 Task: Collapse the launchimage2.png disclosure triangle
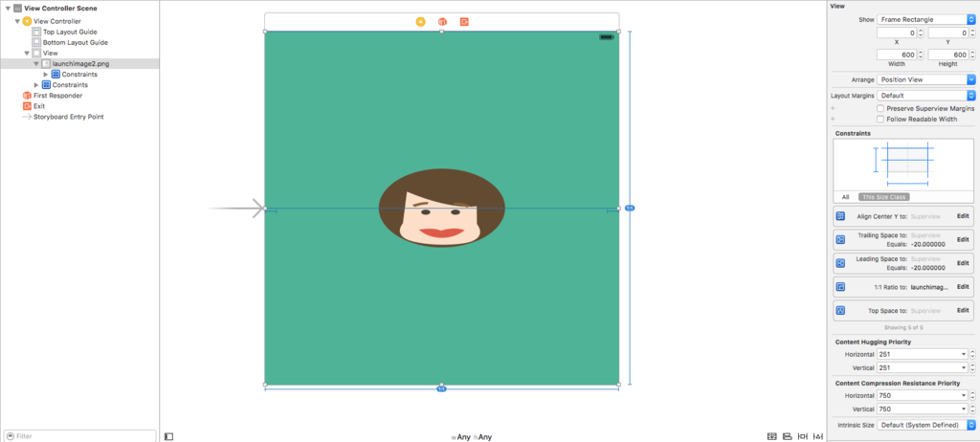(36, 64)
